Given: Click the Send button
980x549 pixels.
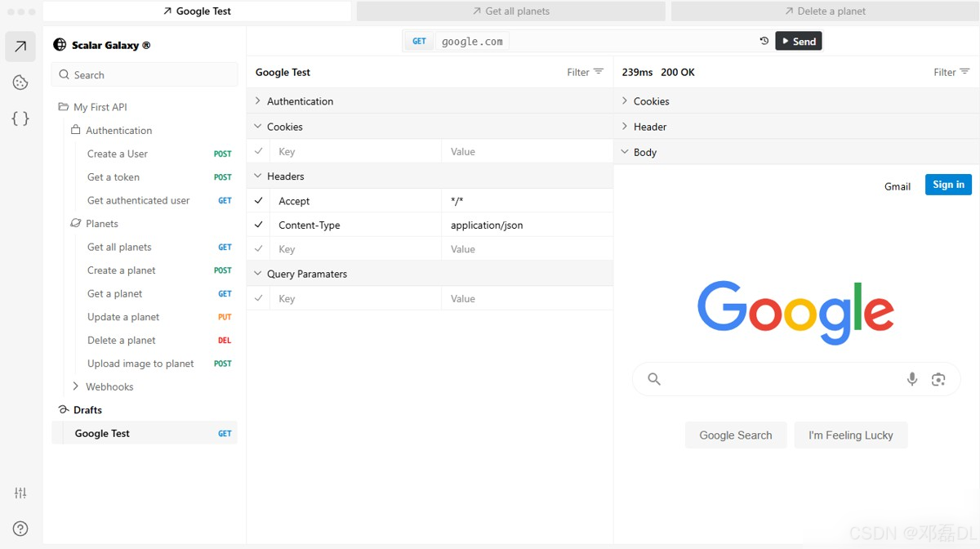Looking at the screenshot, I should (x=799, y=41).
